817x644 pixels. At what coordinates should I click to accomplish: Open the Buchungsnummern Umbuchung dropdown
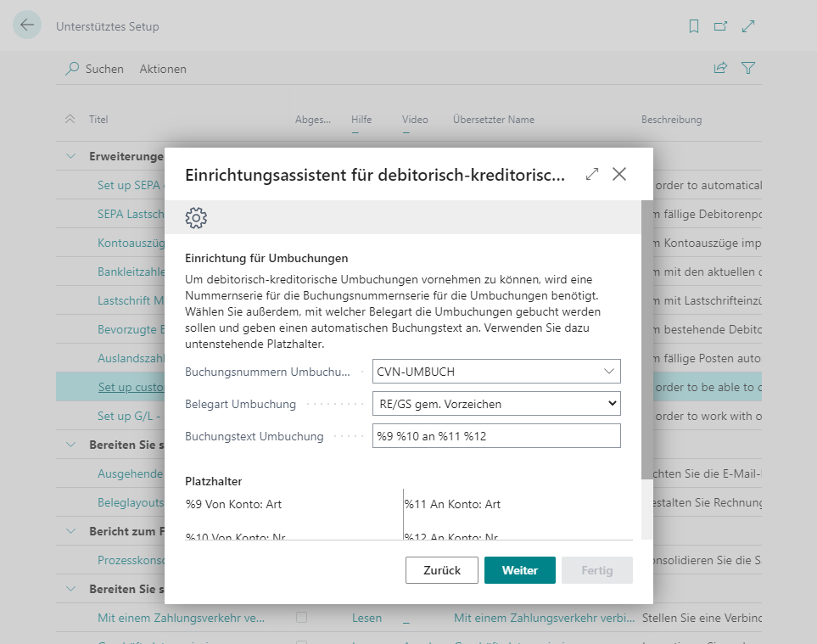[608, 372]
